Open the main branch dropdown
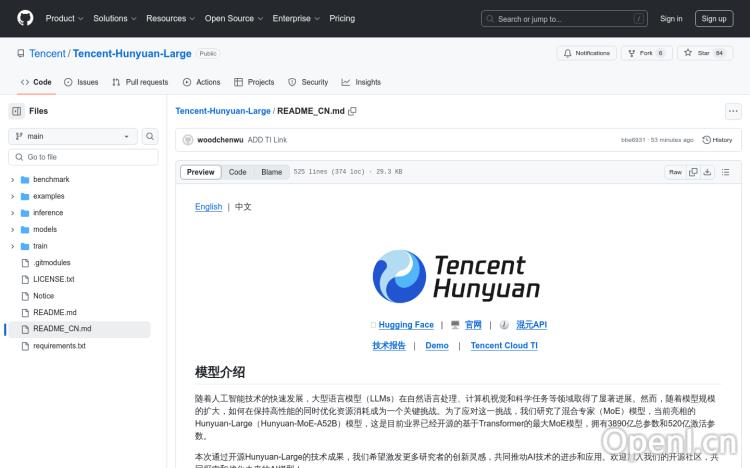This screenshot has width=750, height=468. click(73, 136)
